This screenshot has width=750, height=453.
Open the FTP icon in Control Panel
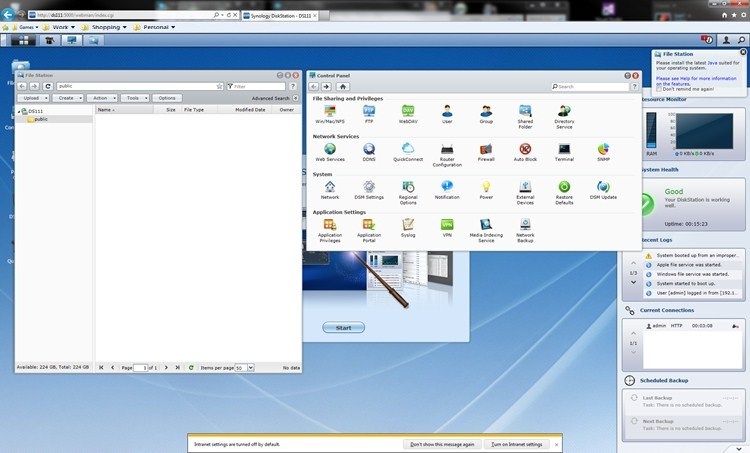click(369, 114)
